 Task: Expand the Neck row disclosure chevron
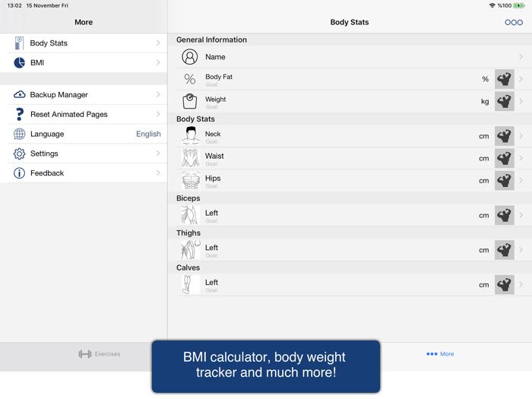coord(521,136)
